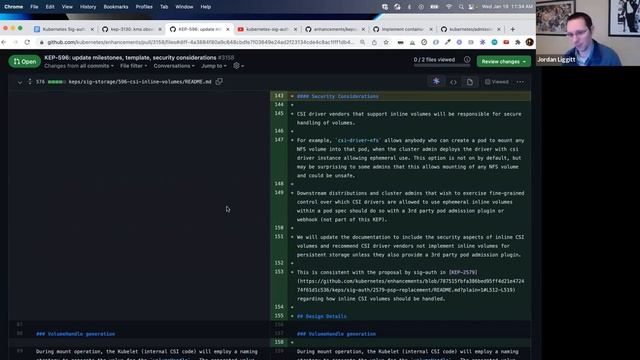Reload the current GitHub page
The width and height of the screenshot is (640, 360).
click(27, 42)
